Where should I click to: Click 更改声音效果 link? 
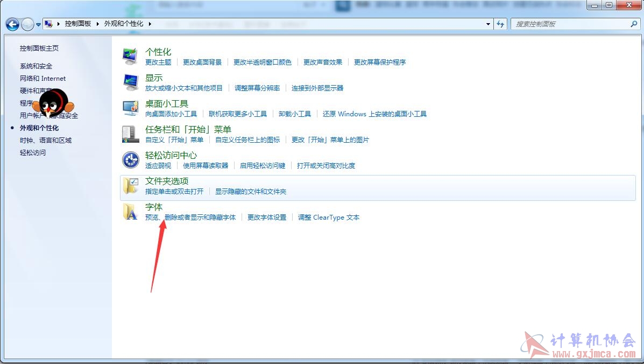(323, 62)
